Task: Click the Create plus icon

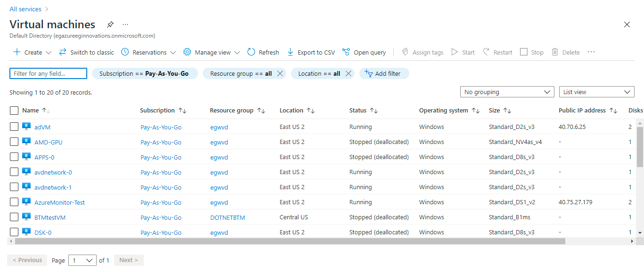Action: pos(17,52)
